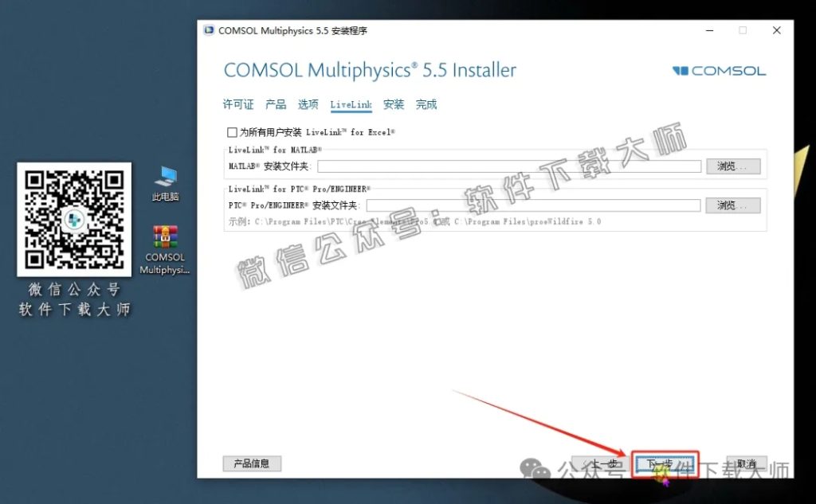Click the 产品信息 button
The image size is (816, 504).
pyautogui.click(x=251, y=463)
